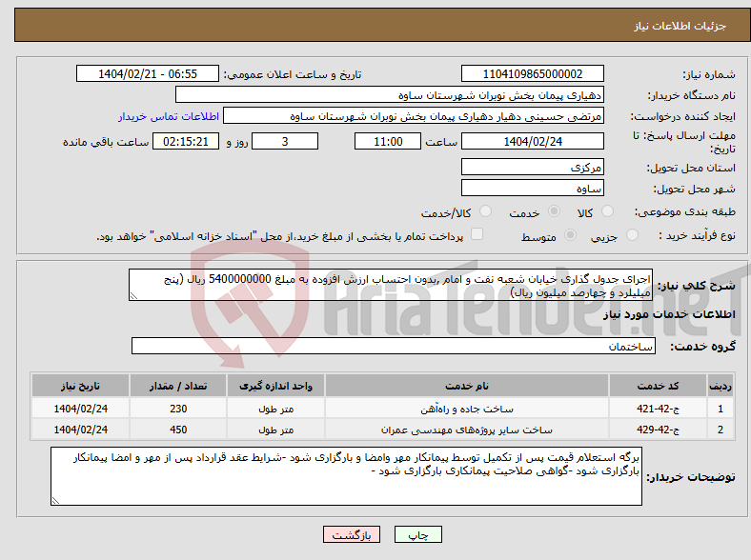Image resolution: width=751 pixels, height=560 pixels.
Task: Select the خدمت radio button
Action: click(x=554, y=211)
